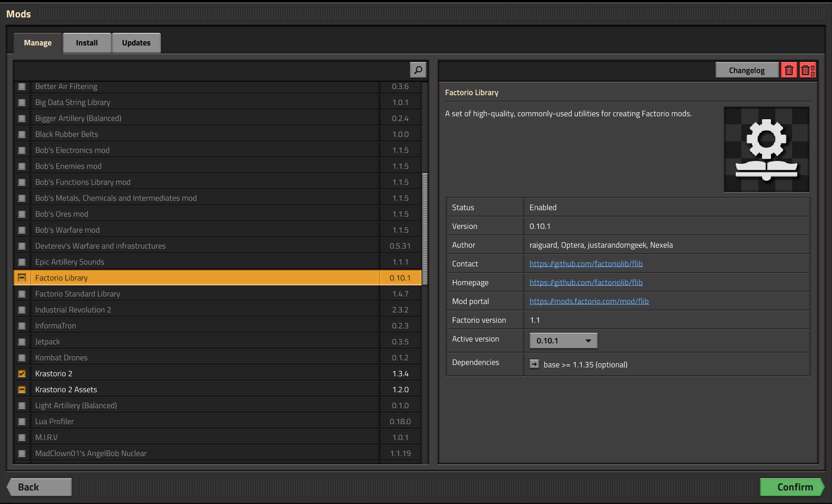Toggle Factorio Library checkbox

point(22,278)
